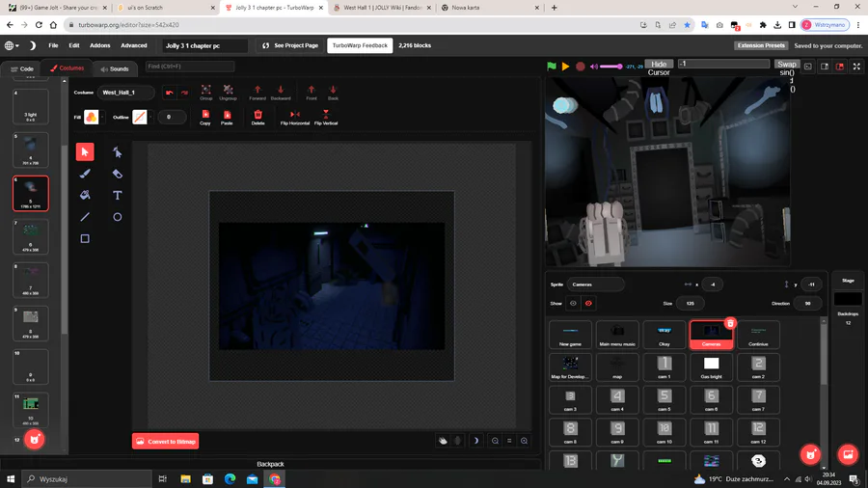Delete the Cameras sprite with trash icon
Image resolution: width=868 pixels, height=488 pixels.
coord(730,323)
